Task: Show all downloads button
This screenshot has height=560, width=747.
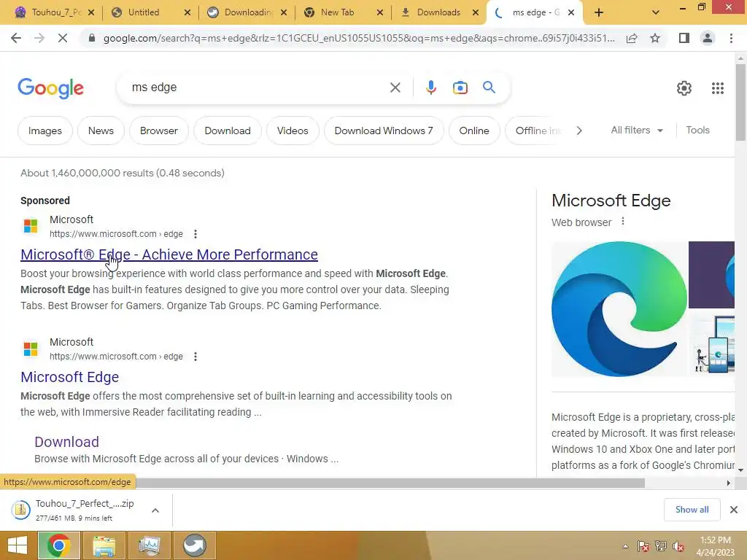Action: (x=692, y=510)
